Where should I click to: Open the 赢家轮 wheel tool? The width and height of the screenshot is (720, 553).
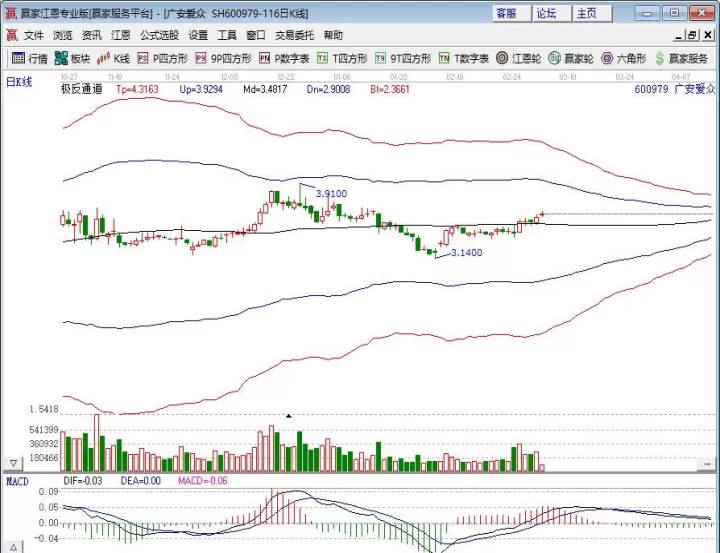pos(571,58)
